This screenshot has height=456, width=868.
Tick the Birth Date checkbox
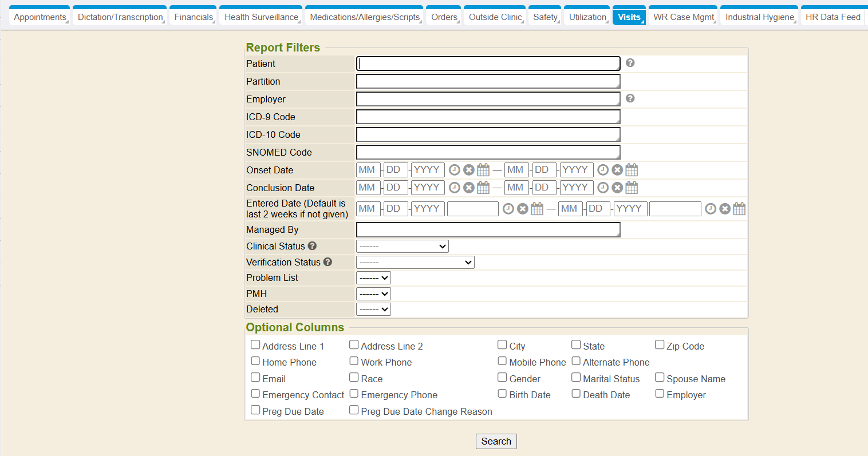pyautogui.click(x=502, y=394)
